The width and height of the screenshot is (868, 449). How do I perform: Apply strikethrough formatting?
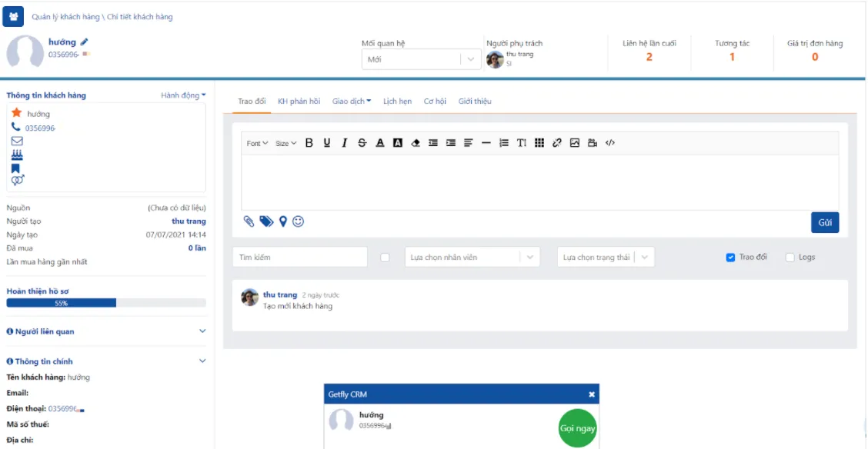coord(362,143)
